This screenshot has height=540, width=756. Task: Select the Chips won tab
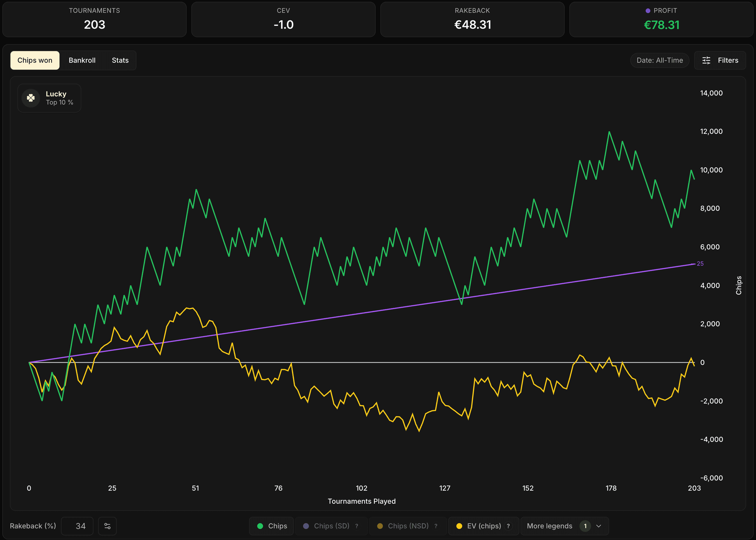(35, 60)
